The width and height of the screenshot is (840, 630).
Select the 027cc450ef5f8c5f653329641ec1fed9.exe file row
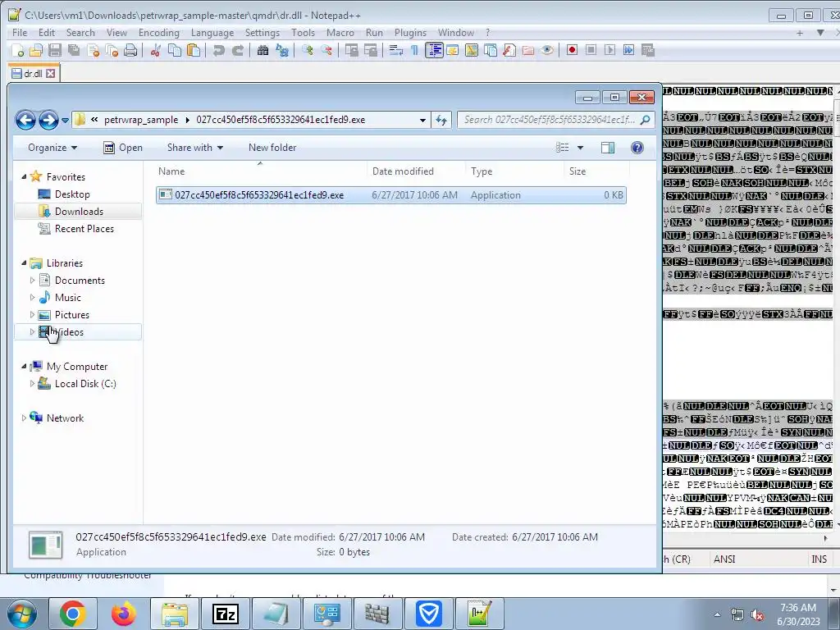pos(391,195)
